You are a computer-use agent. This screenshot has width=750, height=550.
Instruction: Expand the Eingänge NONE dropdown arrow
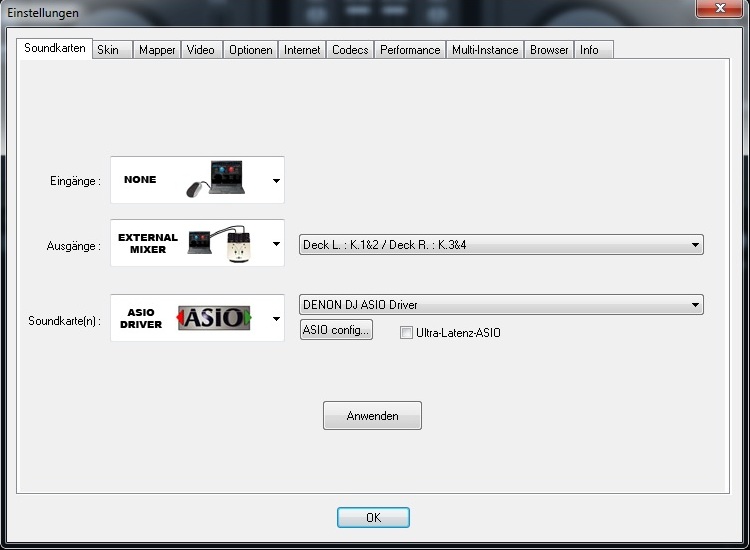(276, 180)
